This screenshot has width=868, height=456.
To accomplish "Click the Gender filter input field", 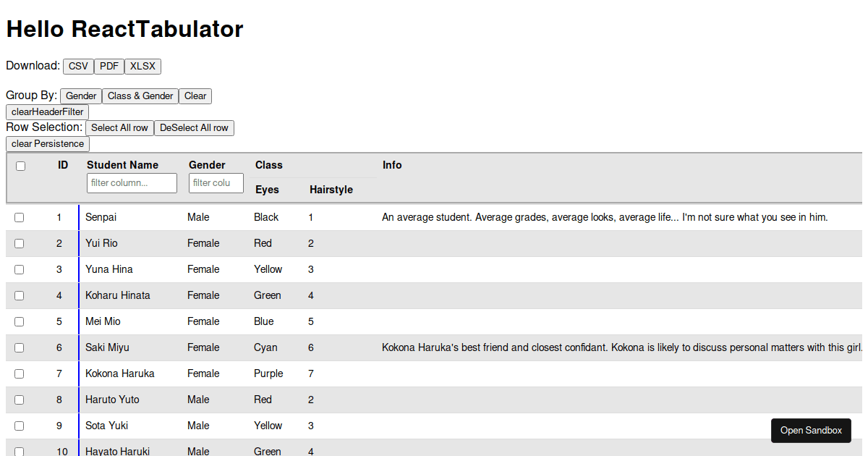I will (216, 182).
